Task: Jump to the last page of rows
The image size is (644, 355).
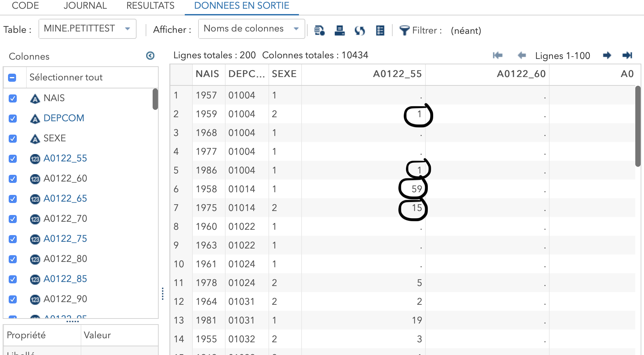Action: [x=627, y=55]
